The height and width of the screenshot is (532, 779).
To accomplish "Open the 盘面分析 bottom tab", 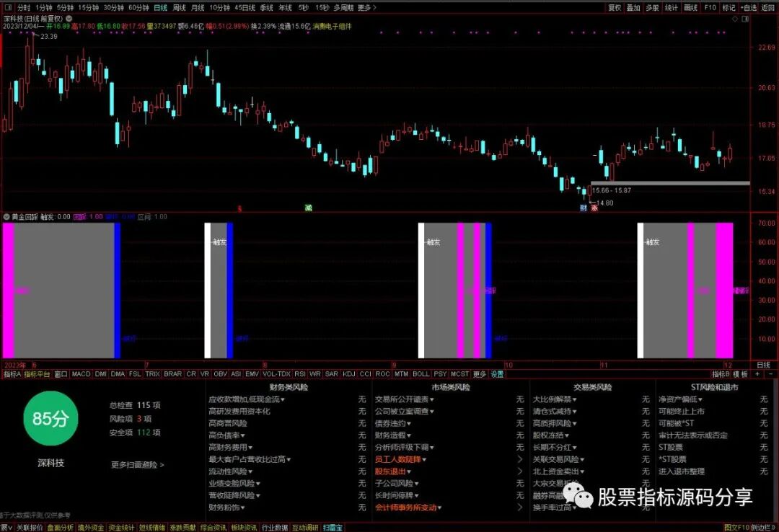I will (x=61, y=528).
